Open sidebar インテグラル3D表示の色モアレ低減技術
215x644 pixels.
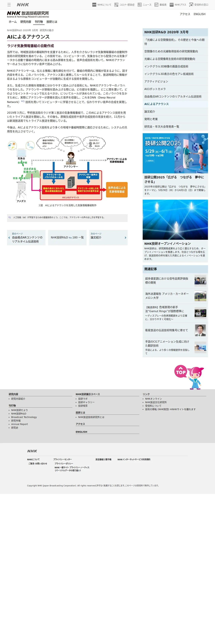click(175, 74)
